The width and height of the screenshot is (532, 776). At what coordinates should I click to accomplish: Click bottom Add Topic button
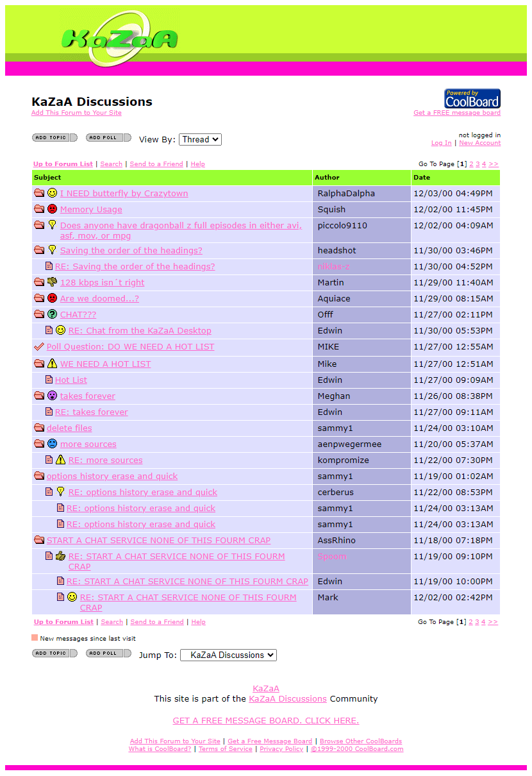54,653
